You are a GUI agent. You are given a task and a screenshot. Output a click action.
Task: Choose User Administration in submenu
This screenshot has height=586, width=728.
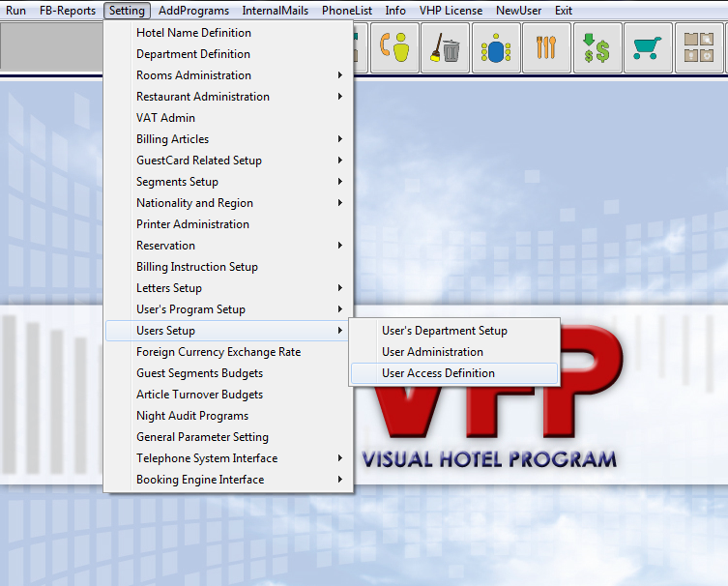(454, 352)
